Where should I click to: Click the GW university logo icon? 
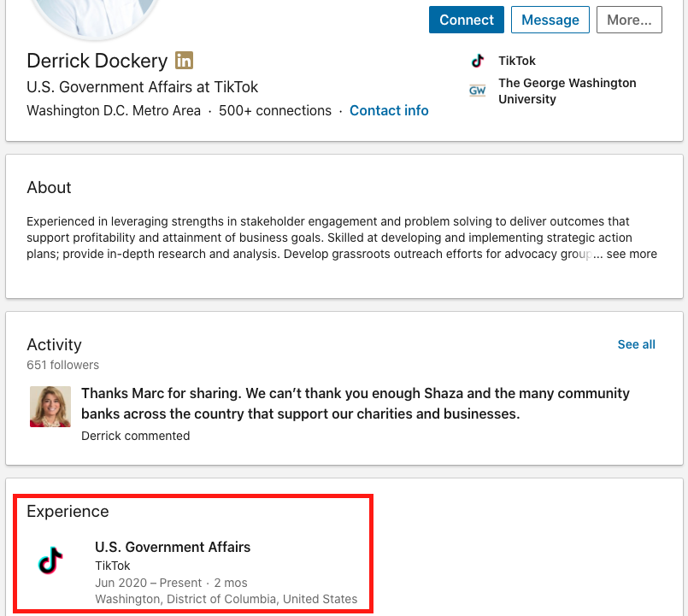coord(478,91)
